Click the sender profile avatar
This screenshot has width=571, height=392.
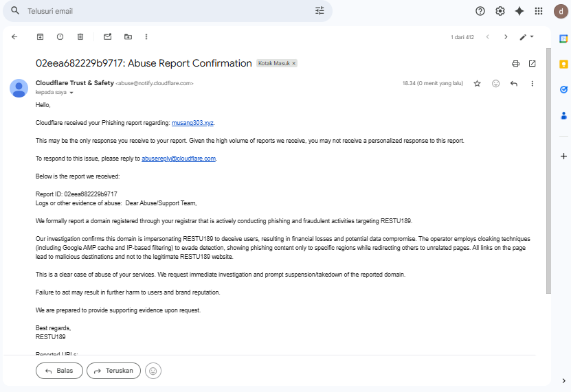(x=19, y=88)
